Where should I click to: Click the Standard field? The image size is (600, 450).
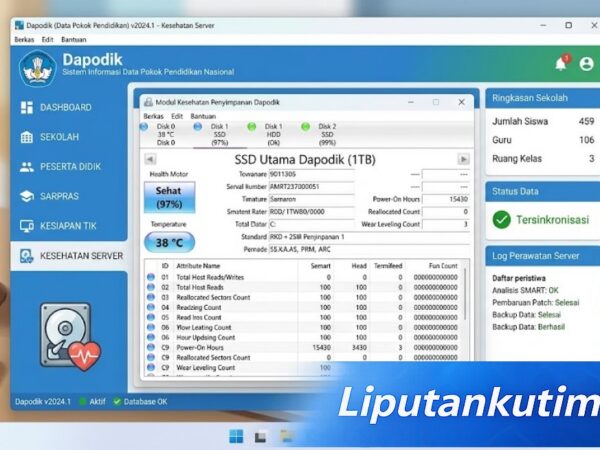pos(369,237)
